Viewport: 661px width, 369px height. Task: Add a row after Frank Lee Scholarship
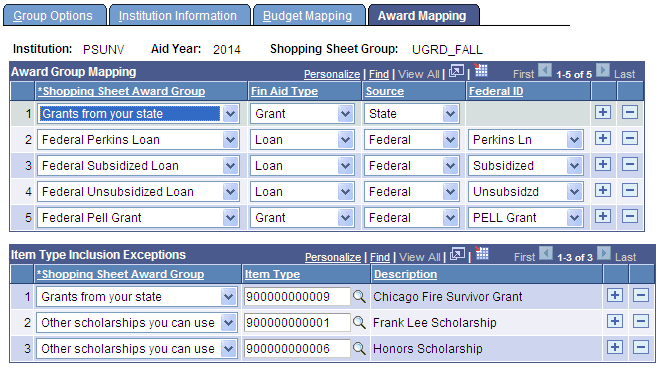[615, 322]
